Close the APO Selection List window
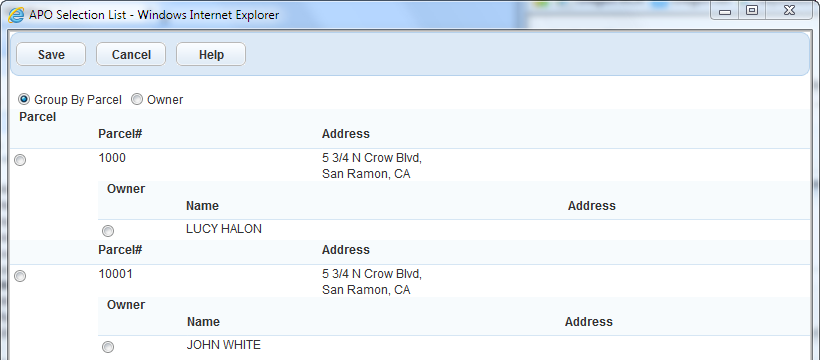Image resolution: width=820 pixels, height=360 pixels. [790, 10]
